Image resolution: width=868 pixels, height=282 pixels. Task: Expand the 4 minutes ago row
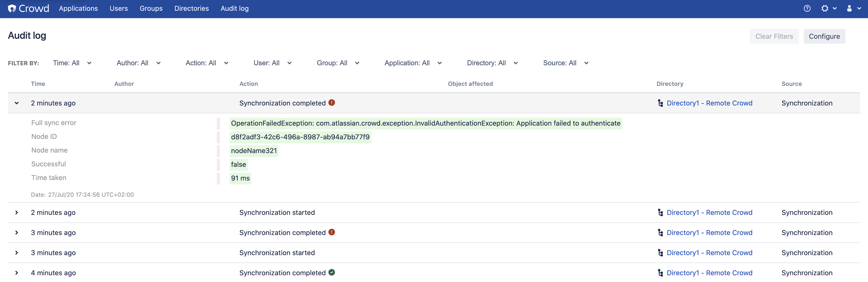tap(16, 273)
